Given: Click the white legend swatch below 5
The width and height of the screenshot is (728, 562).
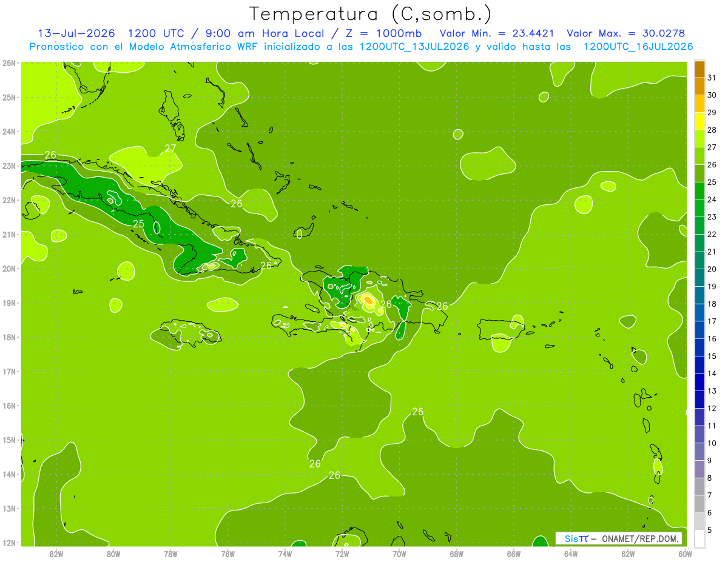Looking at the screenshot, I should pyautogui.click(x=699, y=538).
